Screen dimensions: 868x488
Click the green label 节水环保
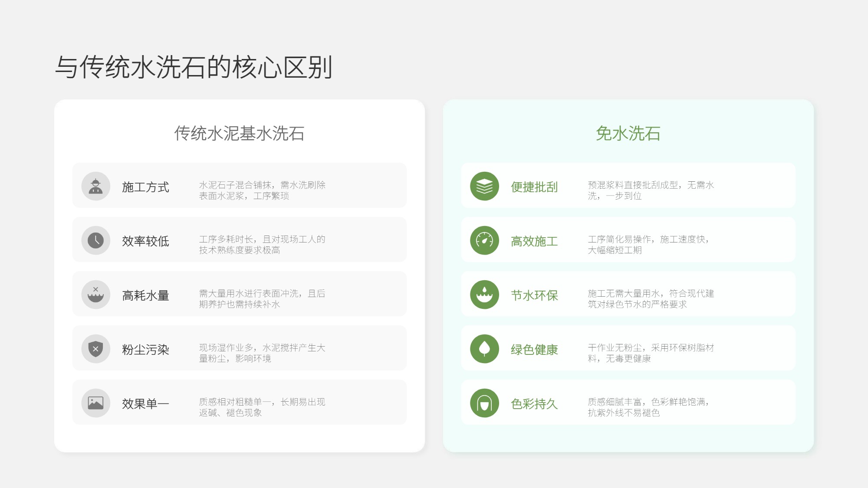coord(534,295)
